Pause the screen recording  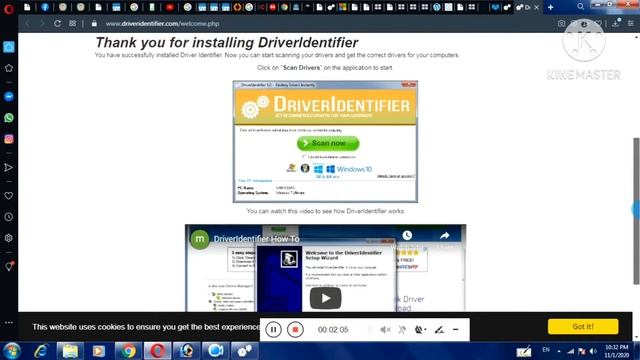tap(273, 329)
